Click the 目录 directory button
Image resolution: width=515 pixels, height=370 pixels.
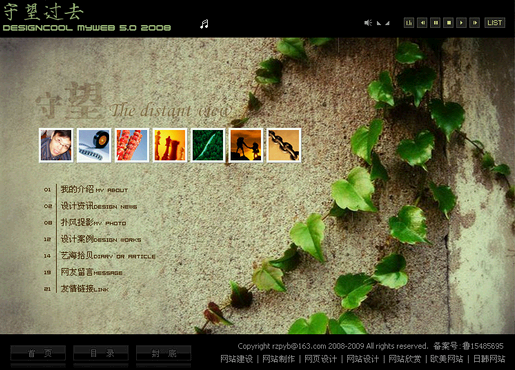(x=101, y=353)
